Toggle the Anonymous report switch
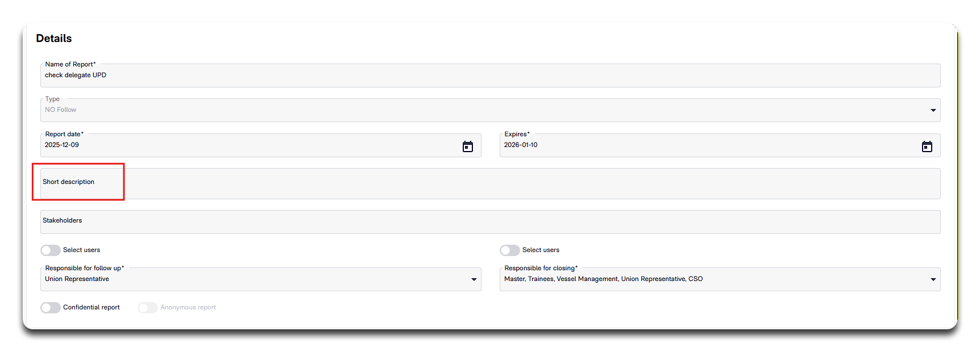The height and width of the screenshot is (352, 980). click(148, 308)
